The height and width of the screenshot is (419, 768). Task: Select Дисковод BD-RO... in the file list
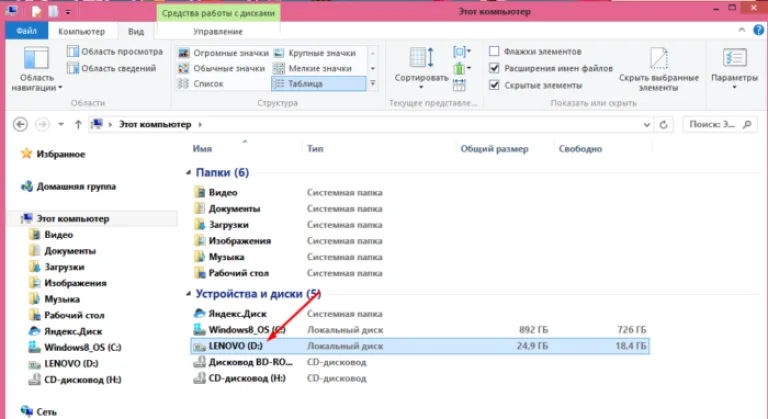(x=243, y=362)
